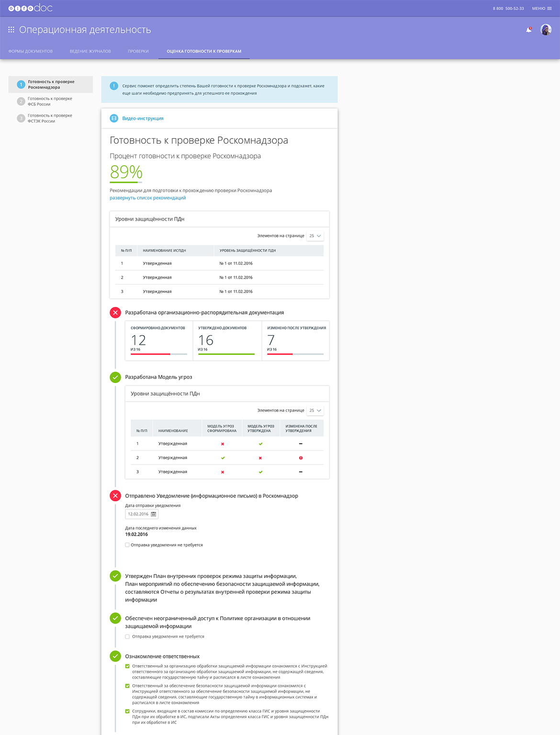The width and height of the screenshot is (560, 735).
Task: Click the alfadoc logo
Action: click(x=30, y=8)
